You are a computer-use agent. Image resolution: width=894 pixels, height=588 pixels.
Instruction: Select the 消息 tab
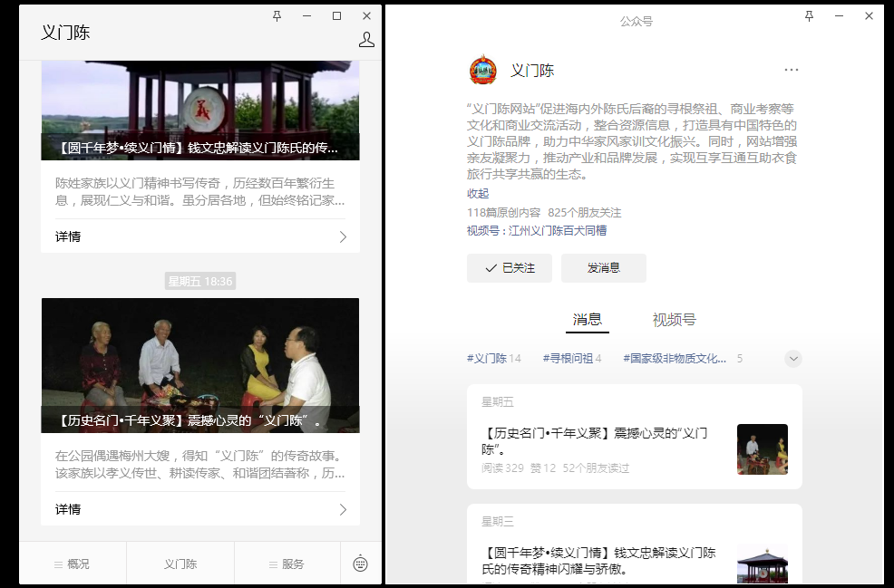(x=588, y=320)
